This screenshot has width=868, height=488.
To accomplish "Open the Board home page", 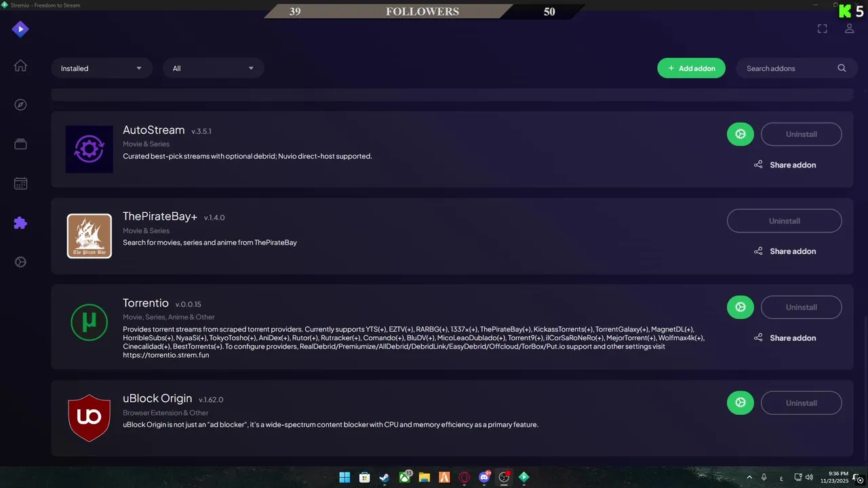I will (x=20, y=66).
